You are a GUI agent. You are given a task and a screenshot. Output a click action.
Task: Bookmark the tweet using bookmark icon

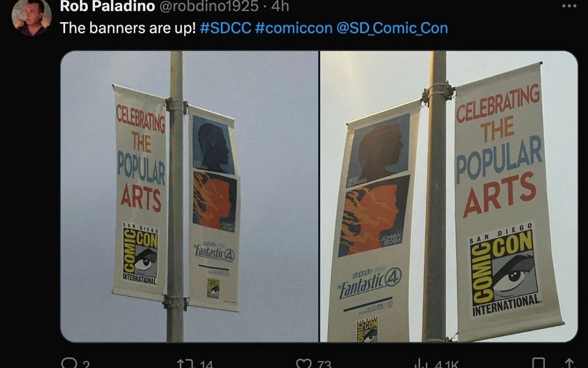538,364
